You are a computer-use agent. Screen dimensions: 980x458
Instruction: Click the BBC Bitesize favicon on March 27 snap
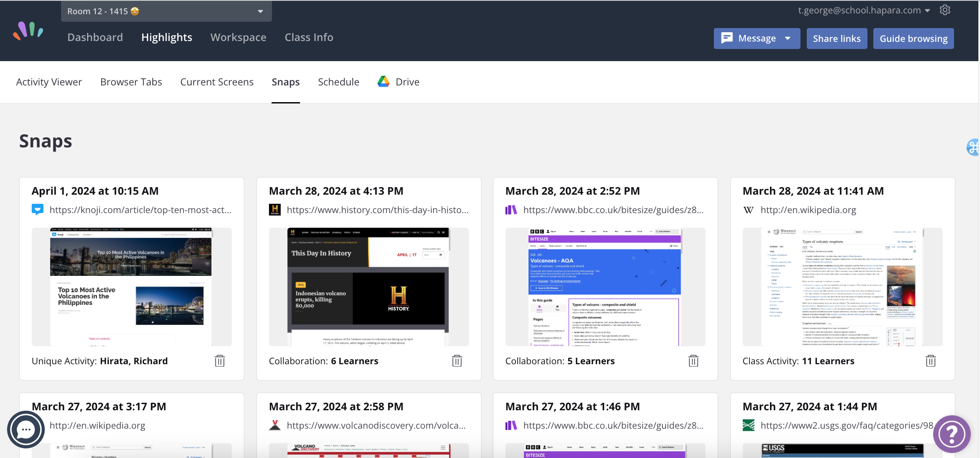click(511, 425)
